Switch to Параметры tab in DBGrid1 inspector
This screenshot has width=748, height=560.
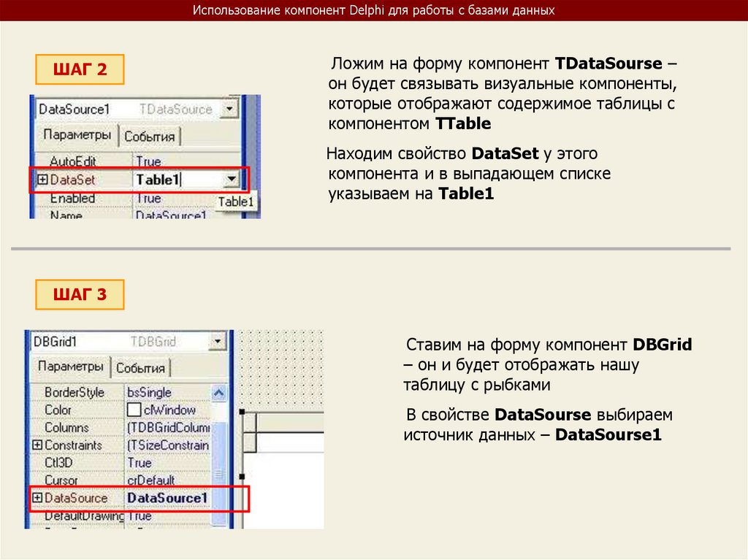click(71, 367)
